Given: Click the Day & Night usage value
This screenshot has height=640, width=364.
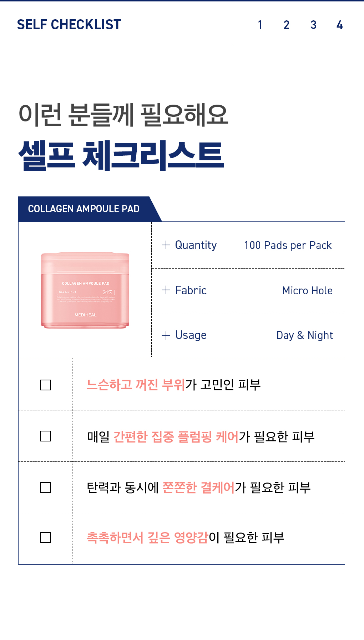Looking at the screenshot, I should tap(304, 335).
